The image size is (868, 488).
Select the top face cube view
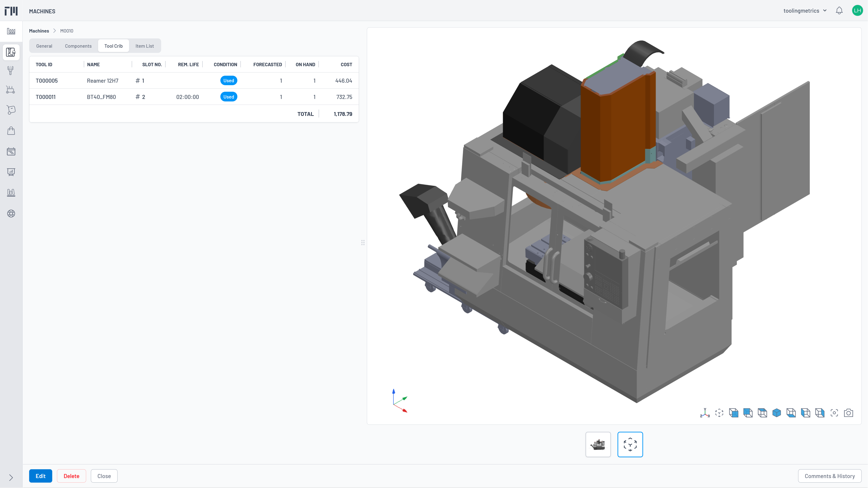pos(762,413)
